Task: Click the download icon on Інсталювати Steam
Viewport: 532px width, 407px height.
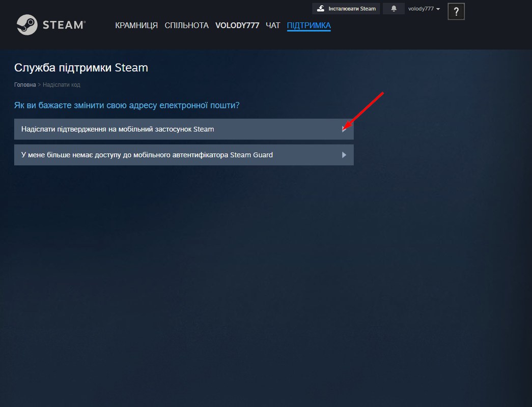Action: coord(321,9)
